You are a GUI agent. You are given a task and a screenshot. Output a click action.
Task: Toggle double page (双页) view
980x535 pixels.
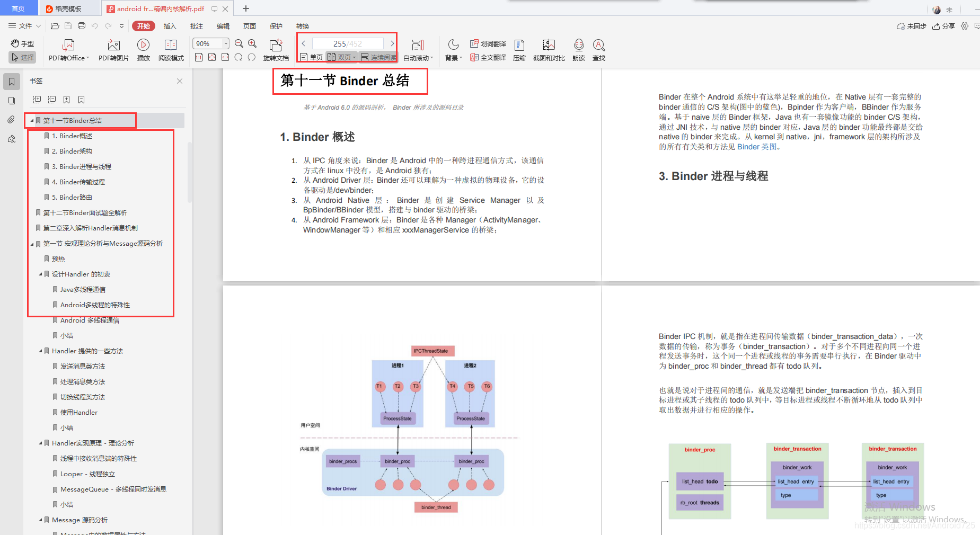[342, 57]
